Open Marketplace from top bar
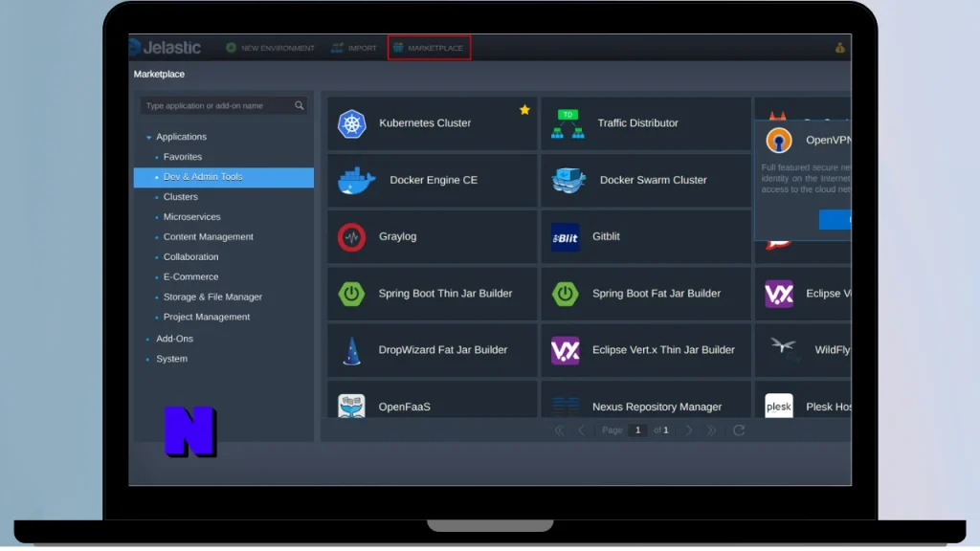The width and height of the screenshot is (980, 551). click(429, 48)
